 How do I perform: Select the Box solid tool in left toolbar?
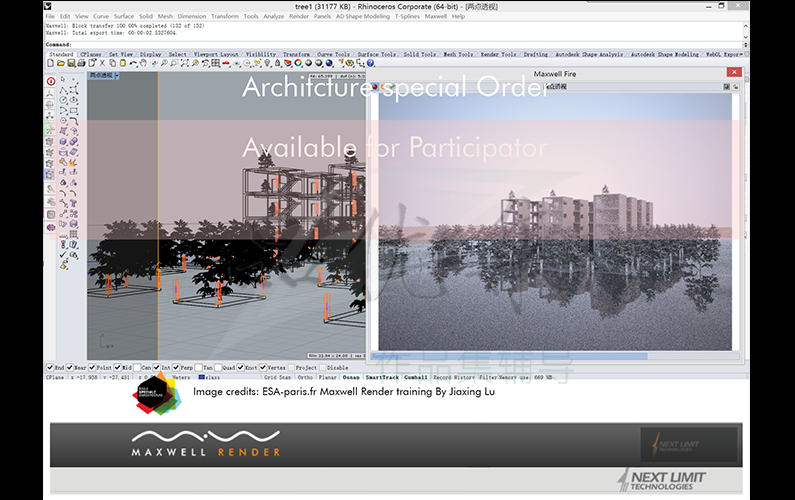click(63, 141)
